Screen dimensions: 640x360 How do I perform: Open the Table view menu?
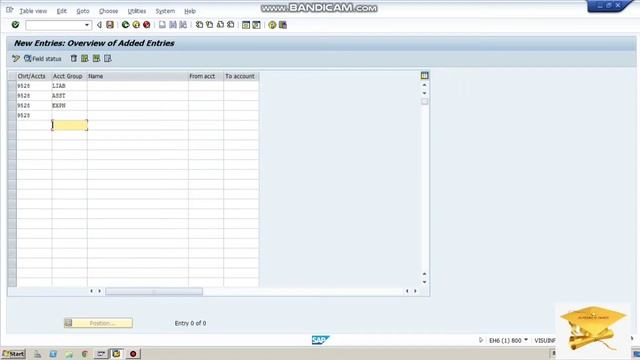tap(33, 11)
